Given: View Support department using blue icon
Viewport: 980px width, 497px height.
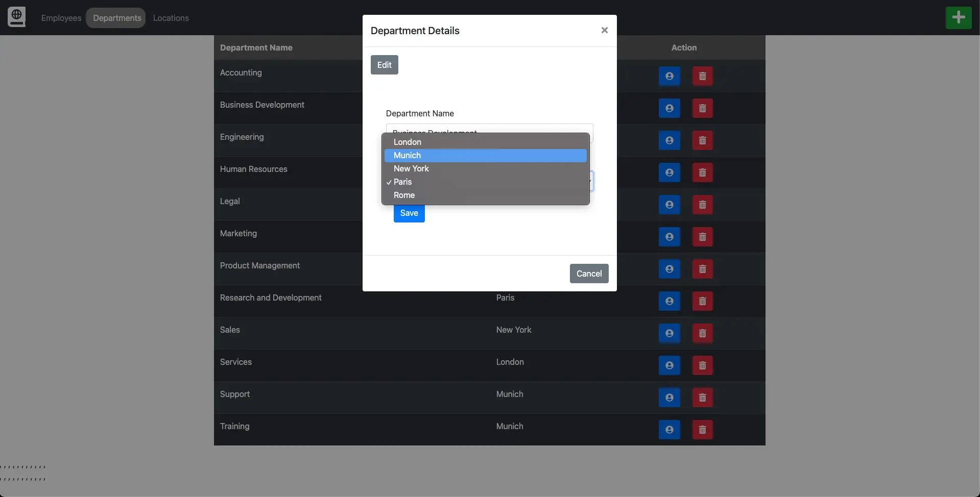Looking at the screenshot, I should pos(669,398).
